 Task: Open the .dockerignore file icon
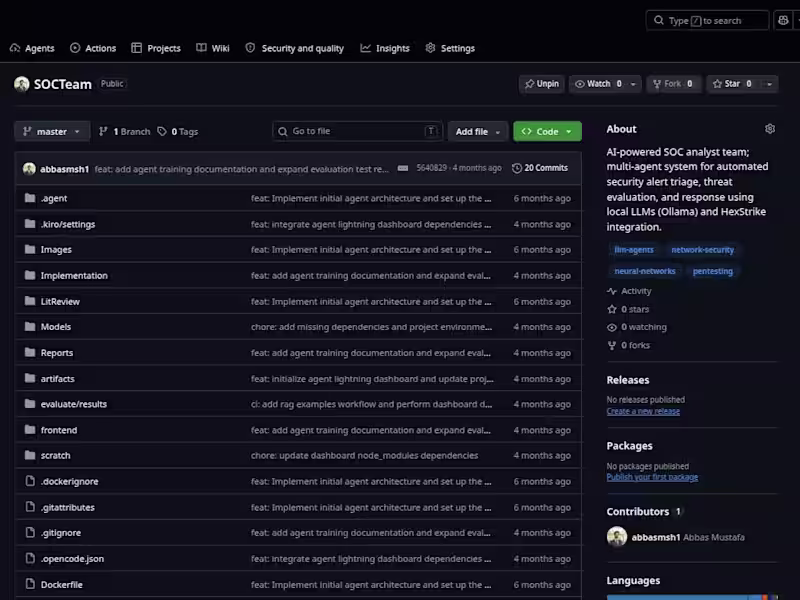[x=30, y=481]
